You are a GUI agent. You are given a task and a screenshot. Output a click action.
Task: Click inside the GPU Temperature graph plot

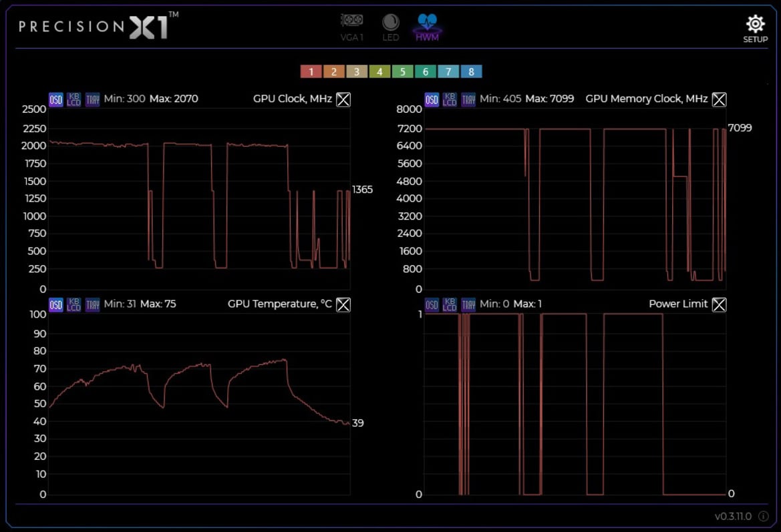coord(199,404)
